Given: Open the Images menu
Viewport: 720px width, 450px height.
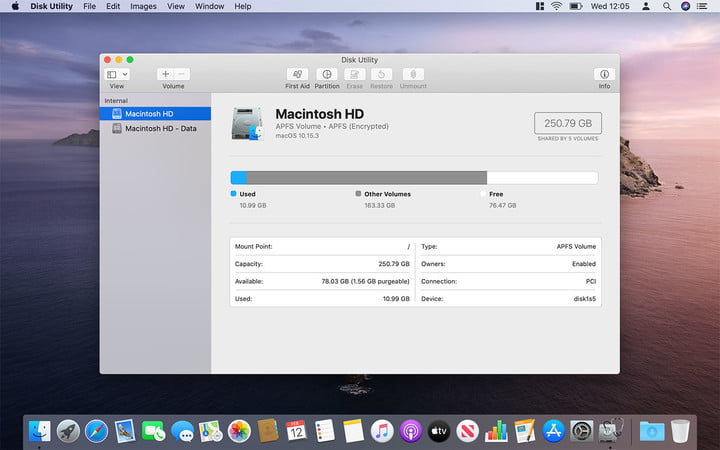Looking at the screenshot, I should [x=143, y=6].
